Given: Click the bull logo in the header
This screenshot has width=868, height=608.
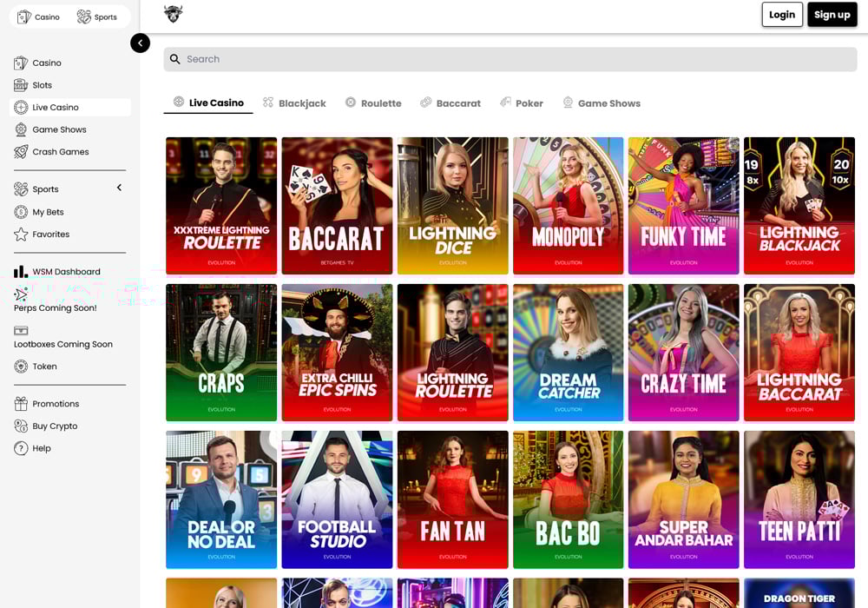Looking at the screenshot, I should pos(174,14).
